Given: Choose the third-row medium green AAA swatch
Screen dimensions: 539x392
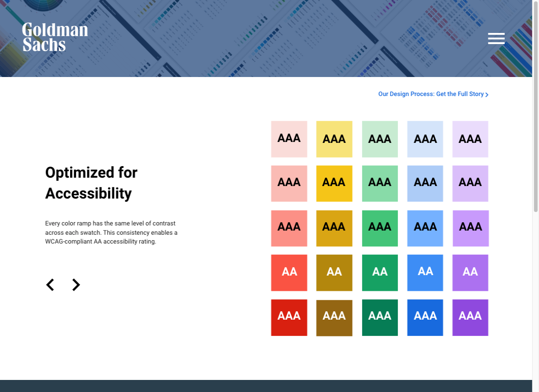Looking at the screenshot, I should click(x=380, y=228).
